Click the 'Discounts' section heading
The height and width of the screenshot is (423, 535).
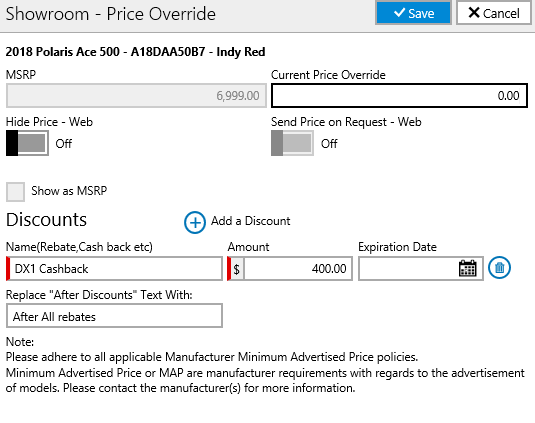(46, 220)
